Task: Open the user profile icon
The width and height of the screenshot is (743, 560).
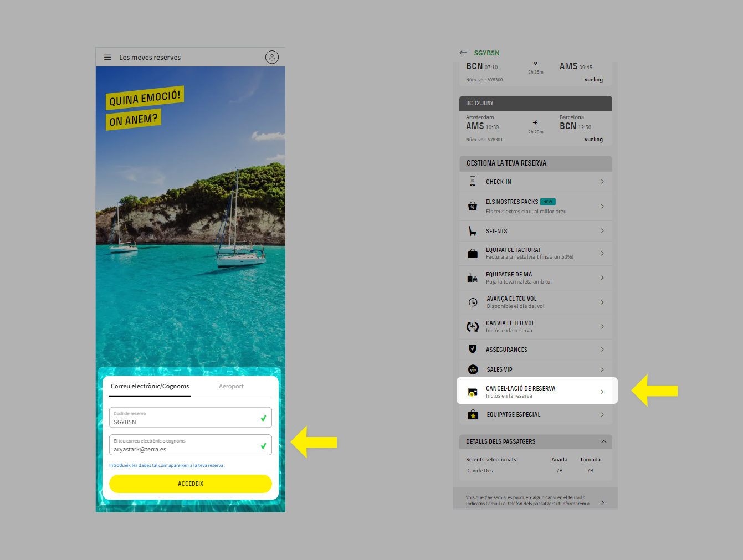Action: (x=271, y=57)
